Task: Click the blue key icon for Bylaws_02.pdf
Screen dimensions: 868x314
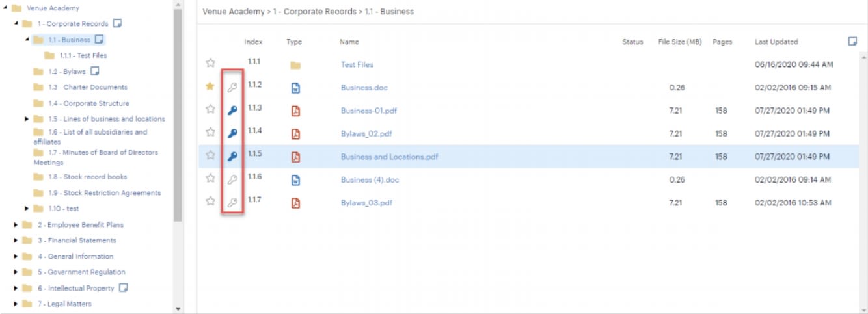Action: [232, 133]
